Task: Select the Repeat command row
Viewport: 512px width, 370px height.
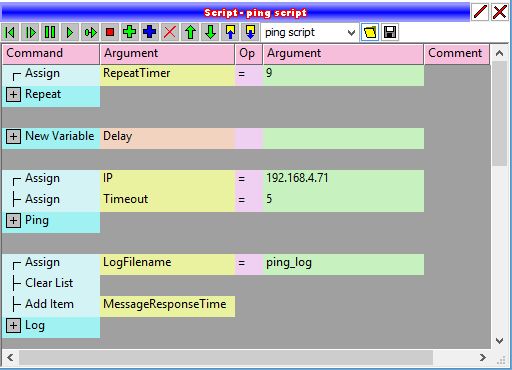Action: 51,96
